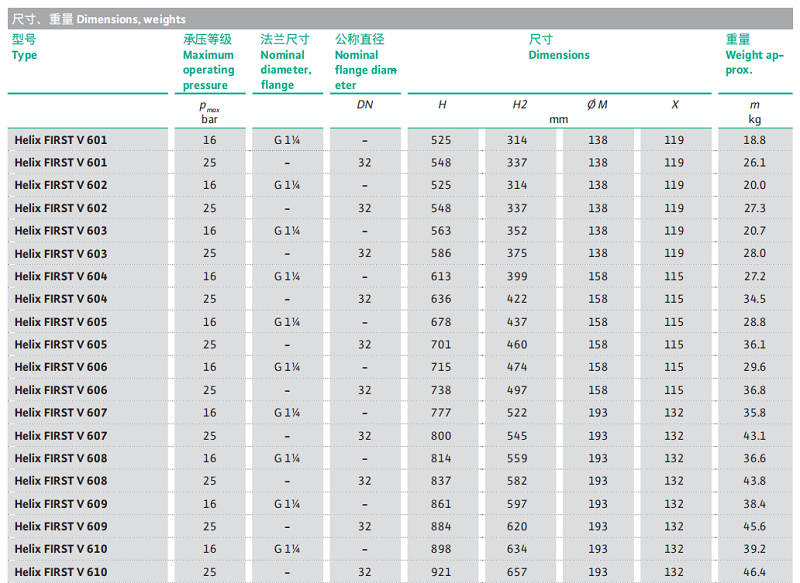Select "Helix FIRST V 606" in the 29.6 kg row
The width and height of the screenshot is (800, 583).
pos(61,367)
